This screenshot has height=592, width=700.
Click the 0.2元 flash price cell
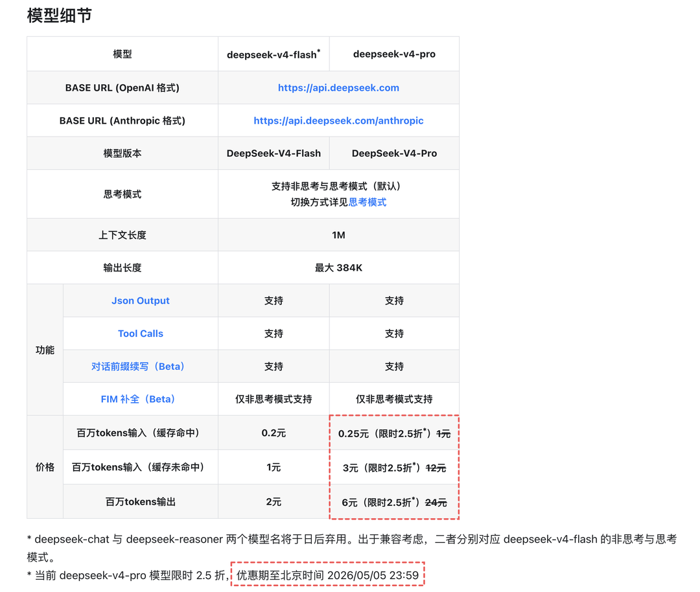coord(274,433)
